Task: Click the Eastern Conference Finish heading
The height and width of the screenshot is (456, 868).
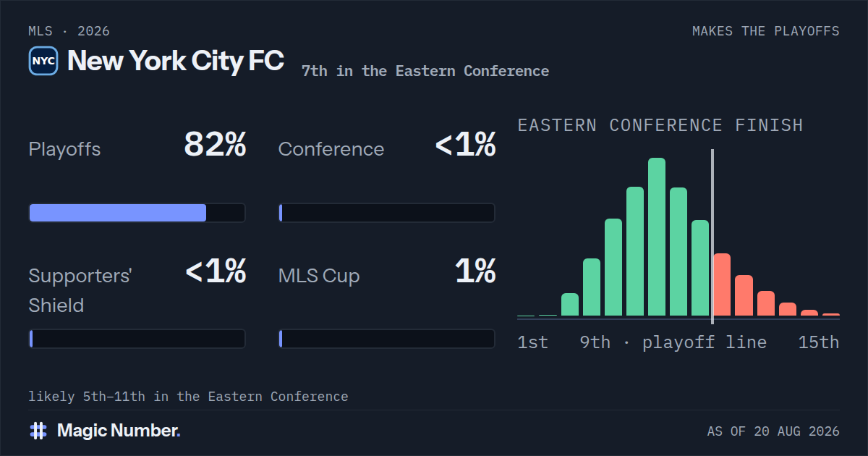Action: pyautogui.click(x=660, y=125)
